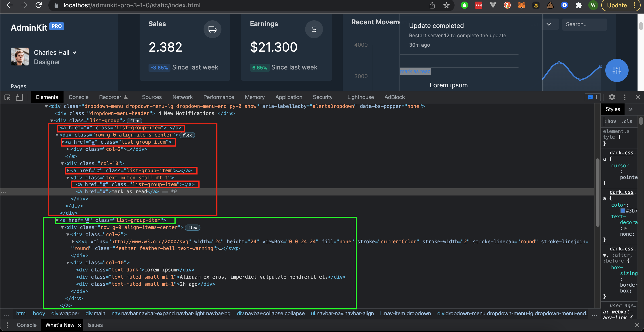Toggle the flex overlay badge on list-group
The height and width of the screenshot is (332, 644).
(134, 121)
